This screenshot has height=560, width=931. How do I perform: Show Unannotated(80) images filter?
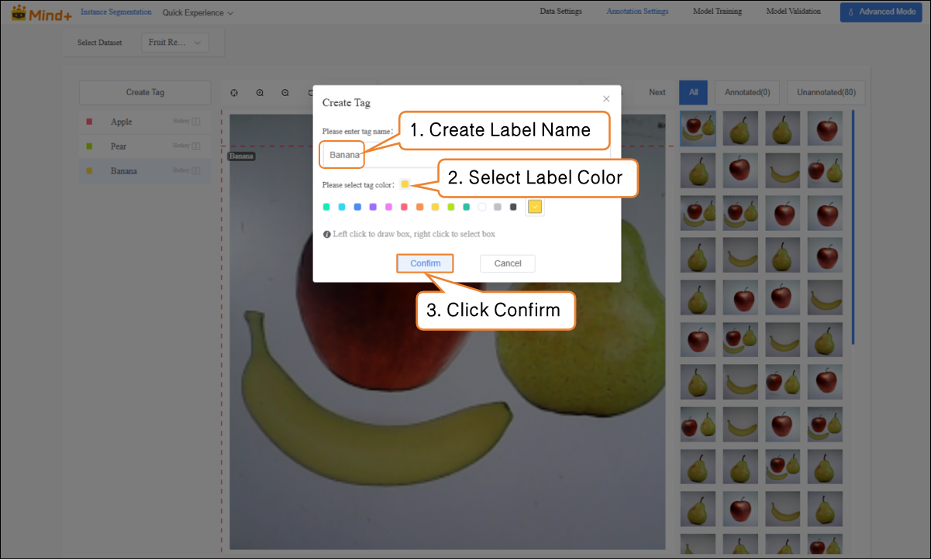826,92
